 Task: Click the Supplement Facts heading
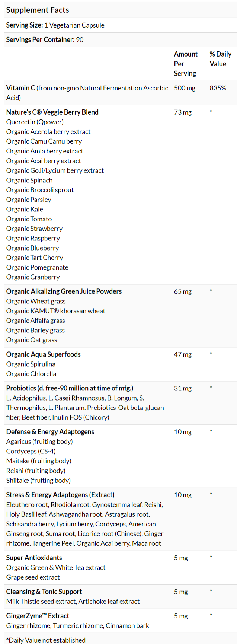[x=38, y=10]
